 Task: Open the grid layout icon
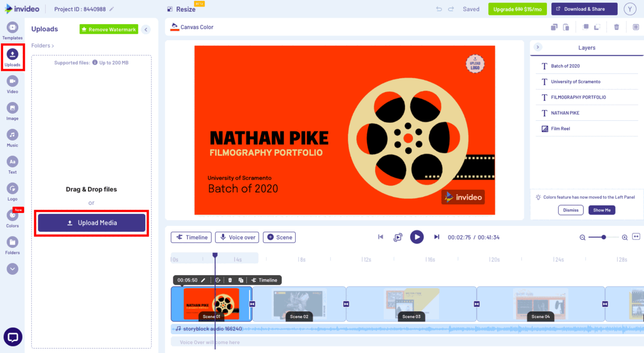point(636,26)
